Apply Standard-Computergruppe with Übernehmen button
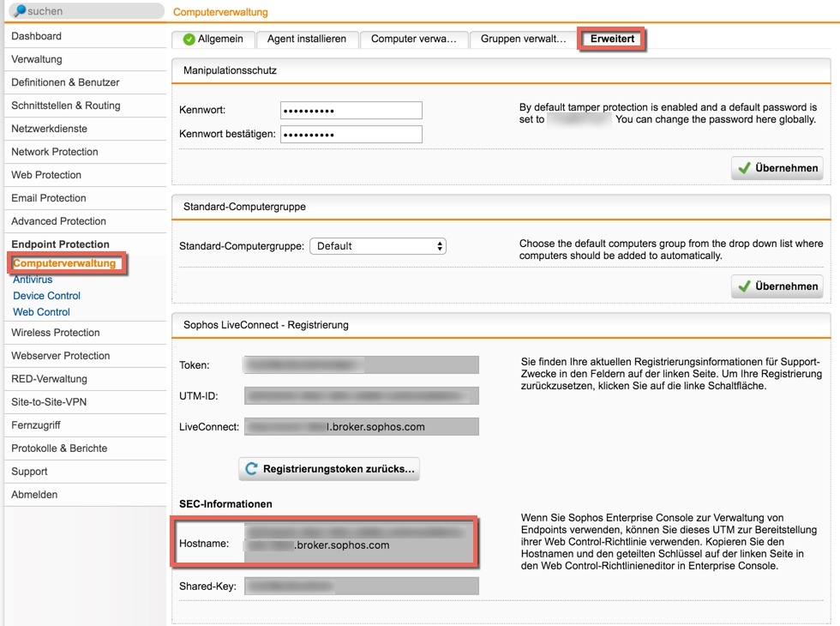840x626 pixels. point(777,286)
